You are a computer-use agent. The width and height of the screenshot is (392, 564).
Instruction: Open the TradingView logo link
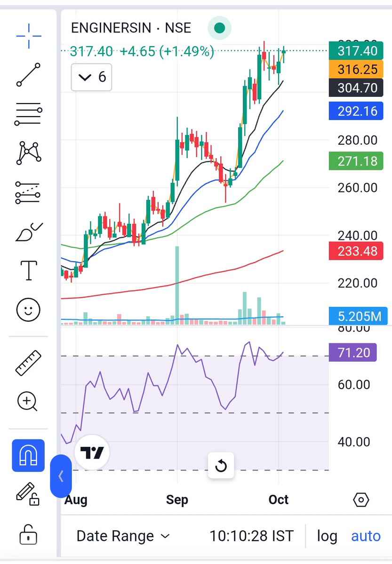click(92, 452)
